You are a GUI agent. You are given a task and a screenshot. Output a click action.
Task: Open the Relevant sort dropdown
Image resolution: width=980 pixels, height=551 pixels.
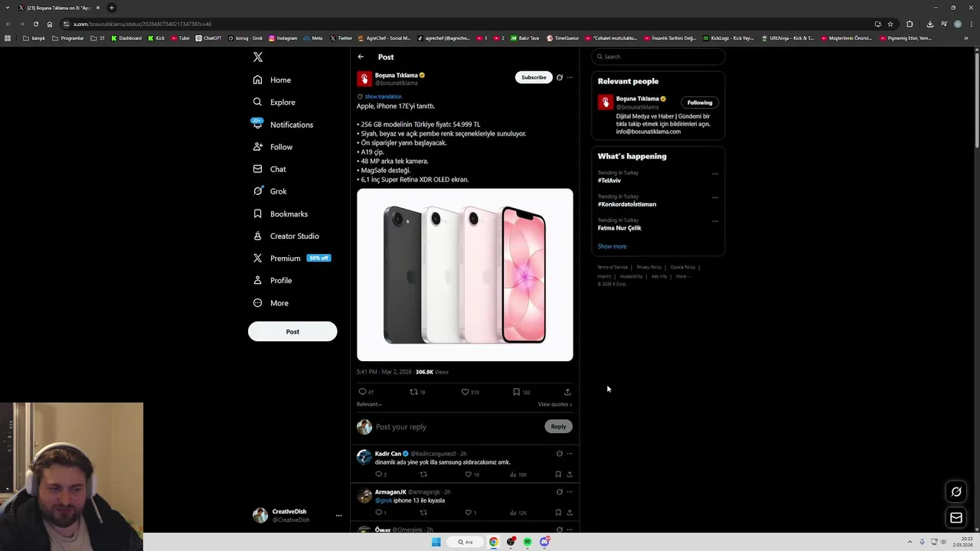pos(369,404)
